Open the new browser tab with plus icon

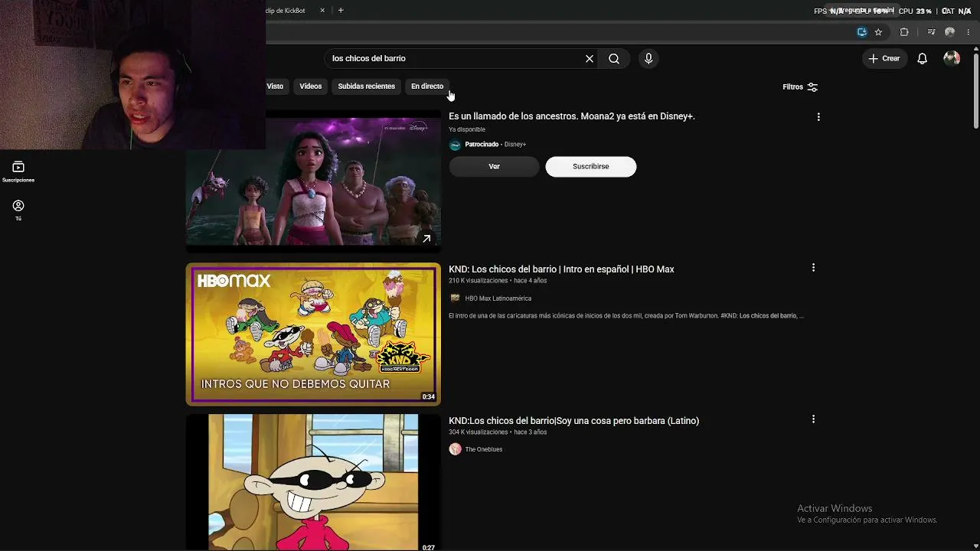pyautogui.click(x=341, y=11)
